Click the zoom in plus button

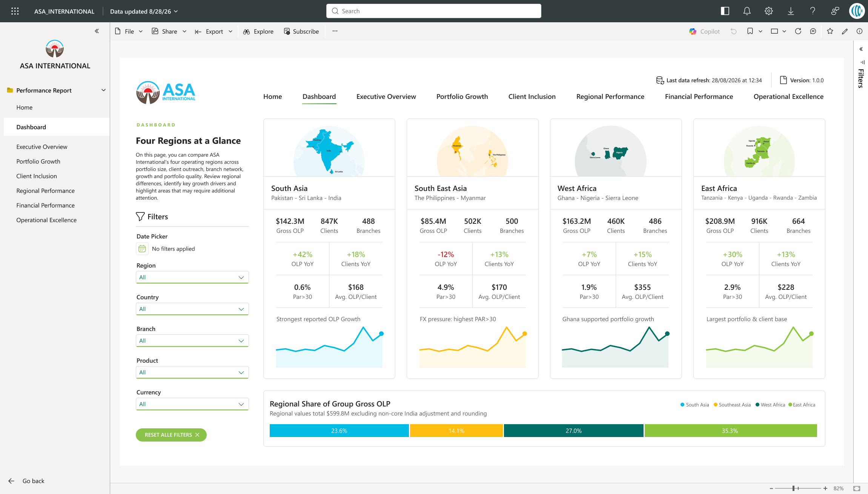tap(825, 488)
